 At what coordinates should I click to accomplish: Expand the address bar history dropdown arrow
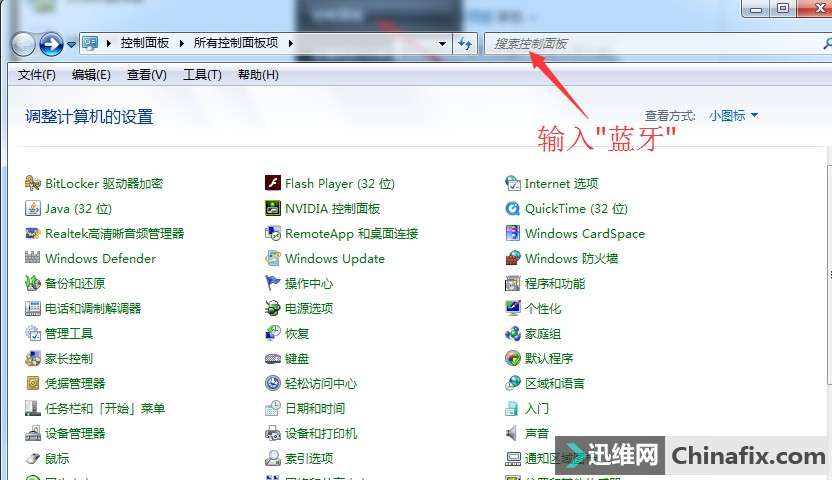pos(442,43)
